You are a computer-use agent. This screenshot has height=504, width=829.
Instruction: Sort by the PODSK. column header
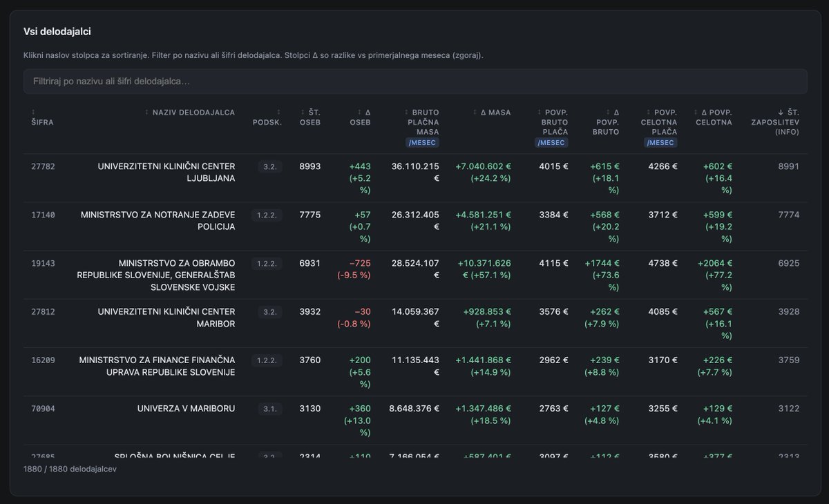[x=268, y=117]
